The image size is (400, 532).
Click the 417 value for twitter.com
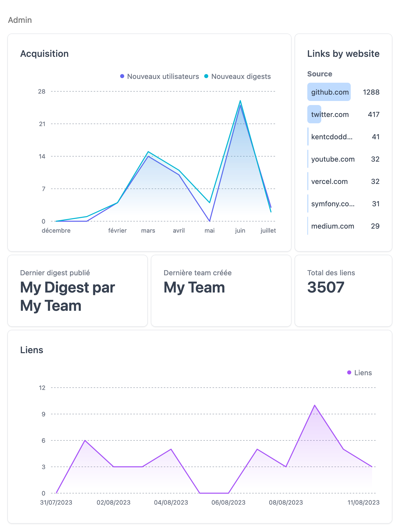pos(374,114)
